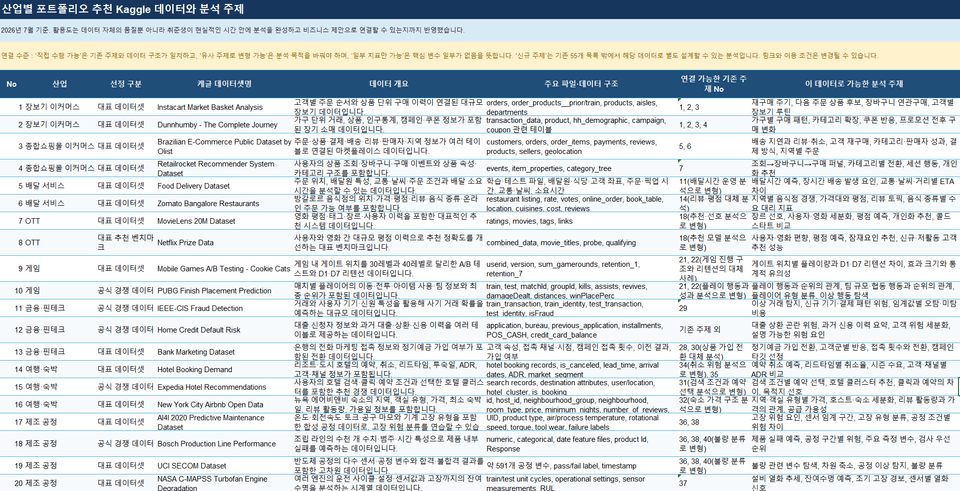
Task: Click the 'userid, version, sum_gamerounds' structure cell
Action: click(563, 269)
